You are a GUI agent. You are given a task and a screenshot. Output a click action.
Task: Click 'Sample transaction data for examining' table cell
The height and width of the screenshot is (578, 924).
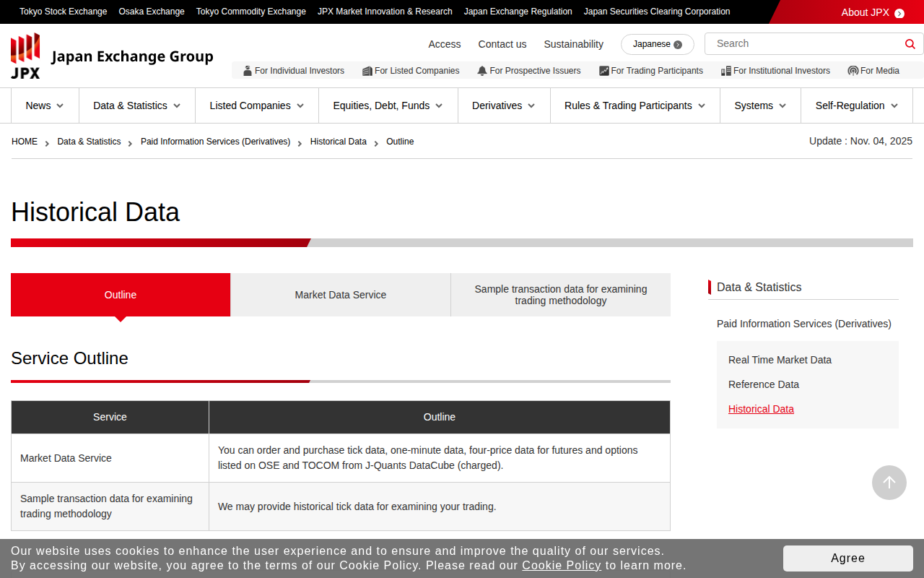[x=110, y=506]
